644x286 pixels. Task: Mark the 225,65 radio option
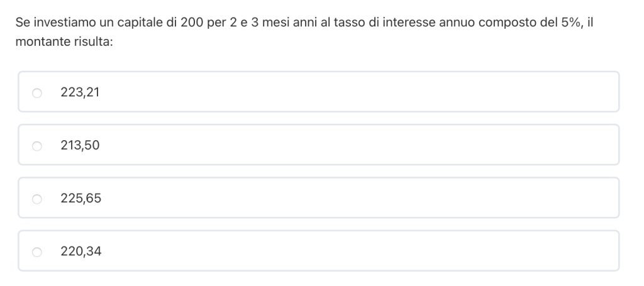(37, 199)
